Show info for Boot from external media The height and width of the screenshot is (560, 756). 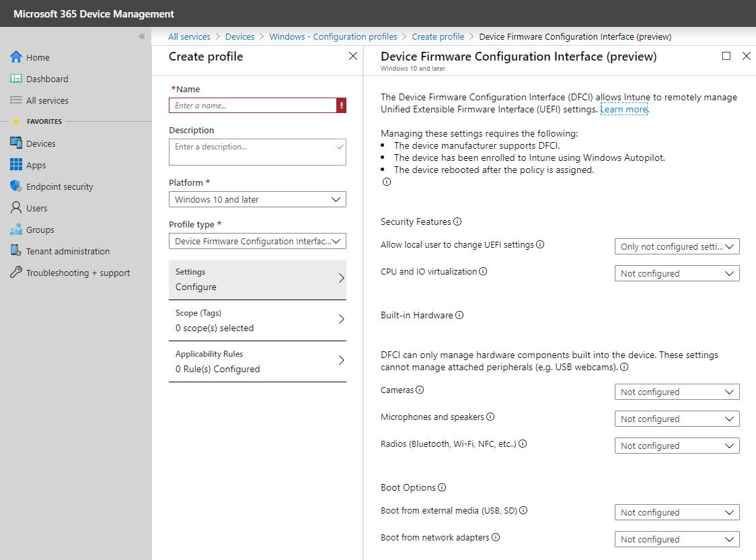point(523,510)
